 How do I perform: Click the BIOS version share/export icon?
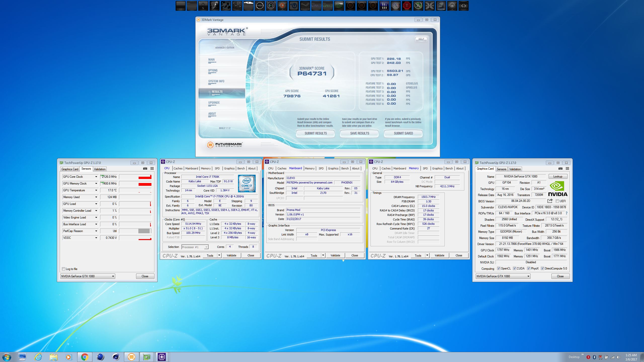click(x=550, y=201)
